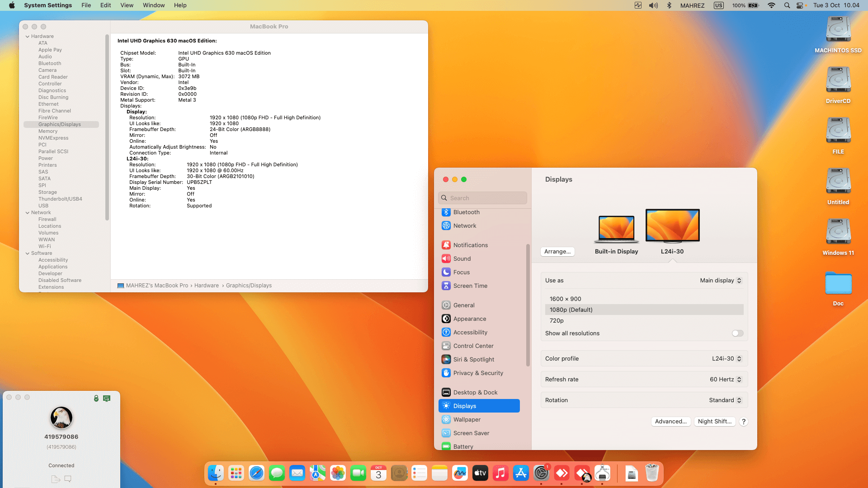Open the Edit menu
Image resolution: width=868 pixels, height=488 pixels.
(x=105, y=5)
